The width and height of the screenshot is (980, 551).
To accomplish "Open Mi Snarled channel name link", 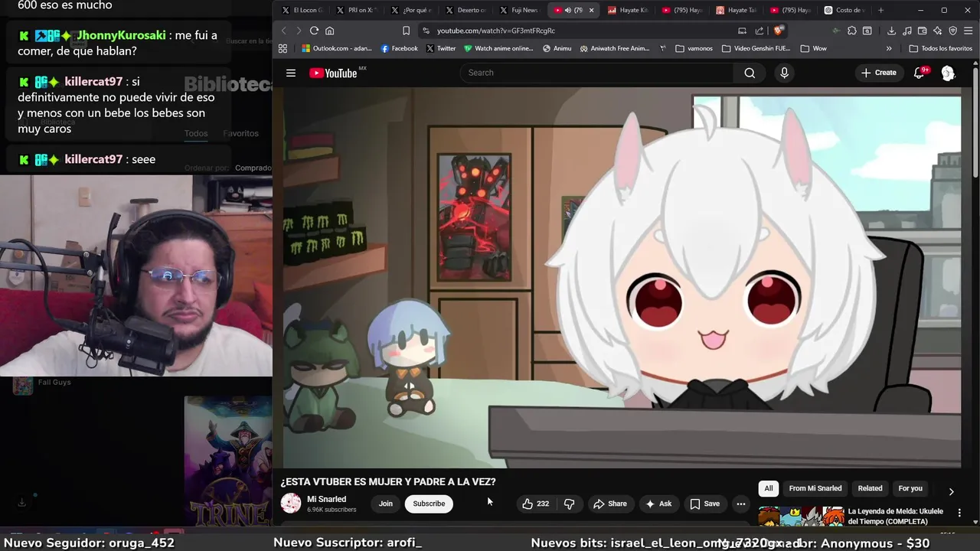I will (327, 499).
